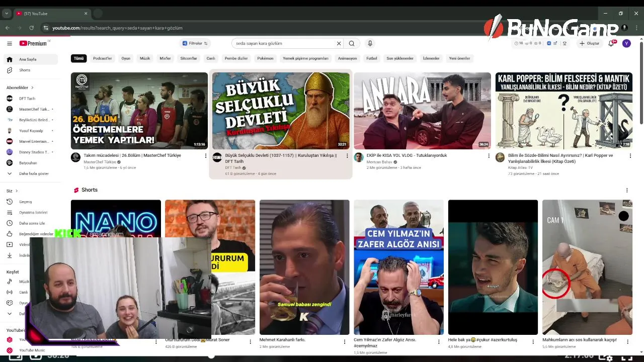Viewport: 644px width, 362px height.
Task: Open Ankara road vlog thumbnail
Action: click(x=422, y=111)
